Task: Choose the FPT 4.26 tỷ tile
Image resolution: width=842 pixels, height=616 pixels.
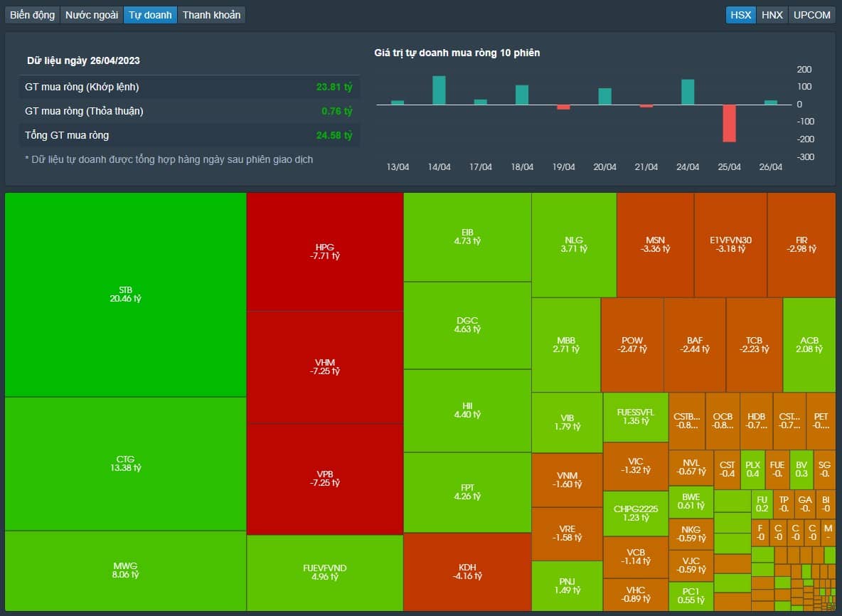Action: click(467, 492)
